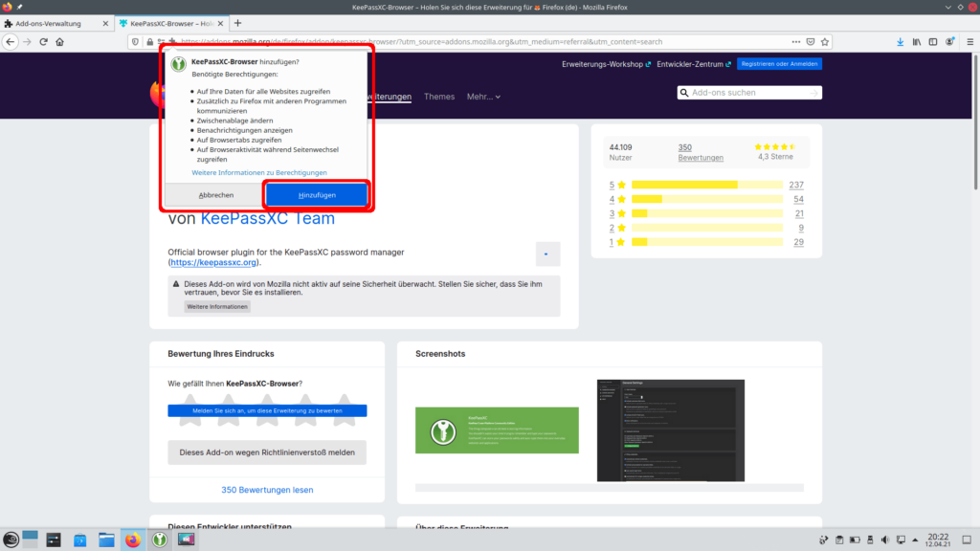The image size is (980, 551).
Task: Open the volume control tray icon
Action: 885,540
